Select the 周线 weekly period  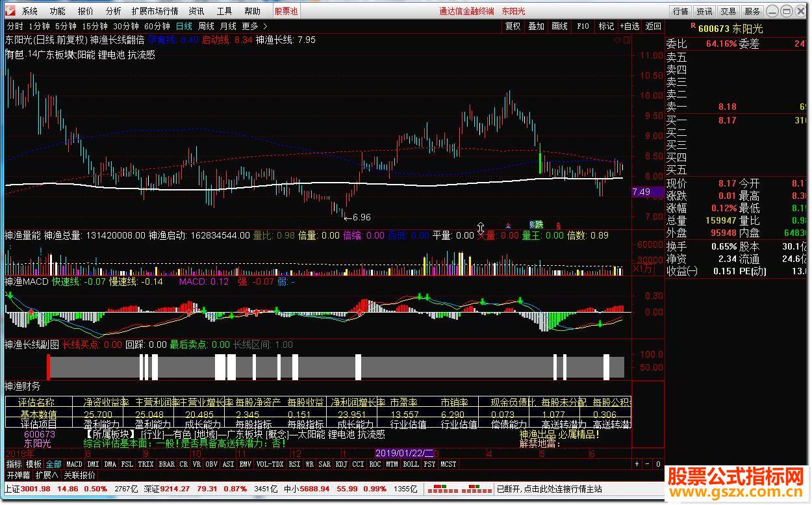tap(206, 26)
